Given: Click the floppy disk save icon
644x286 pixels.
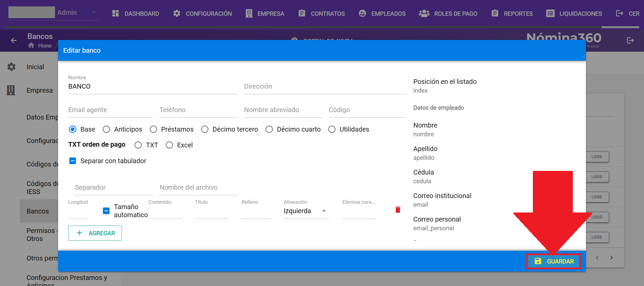Looking at the screenshot, I should point(538,261).
